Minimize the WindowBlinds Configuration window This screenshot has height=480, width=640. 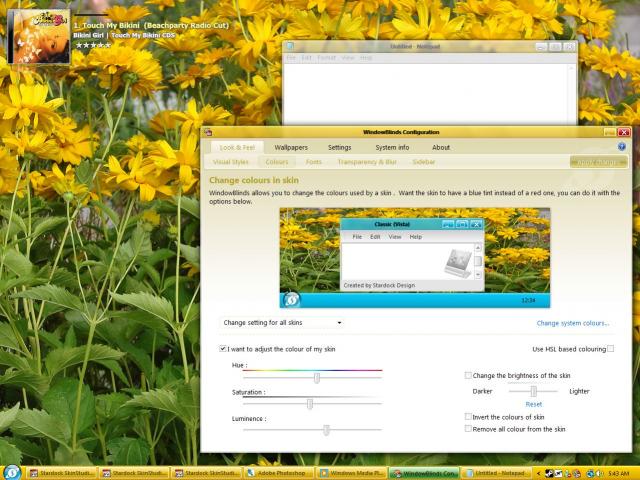pos(610,132)
